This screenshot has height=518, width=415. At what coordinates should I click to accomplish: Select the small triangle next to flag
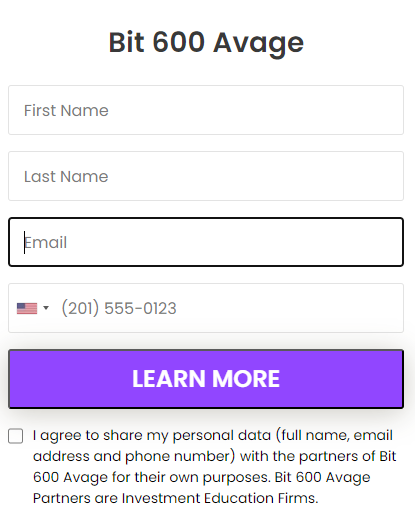point(46,308)
